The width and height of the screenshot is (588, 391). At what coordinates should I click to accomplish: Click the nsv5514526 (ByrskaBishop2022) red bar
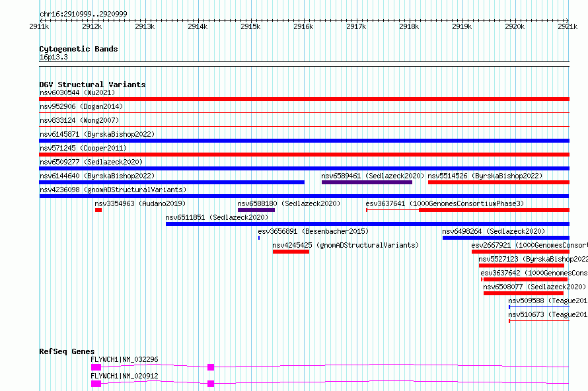[x=498, y=182]
